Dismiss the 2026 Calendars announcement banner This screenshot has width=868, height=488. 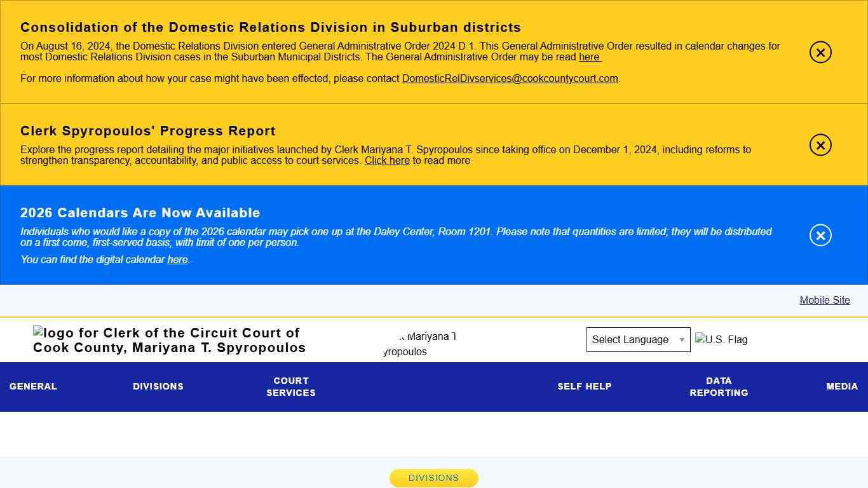820,235
